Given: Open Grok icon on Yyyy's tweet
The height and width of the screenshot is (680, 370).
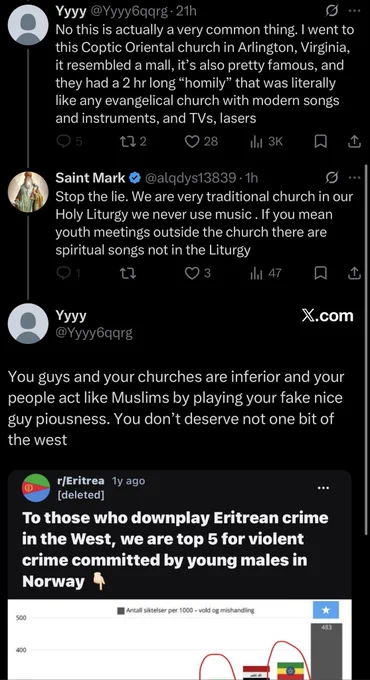Looking at the screenshot, I should coord(332,12).
